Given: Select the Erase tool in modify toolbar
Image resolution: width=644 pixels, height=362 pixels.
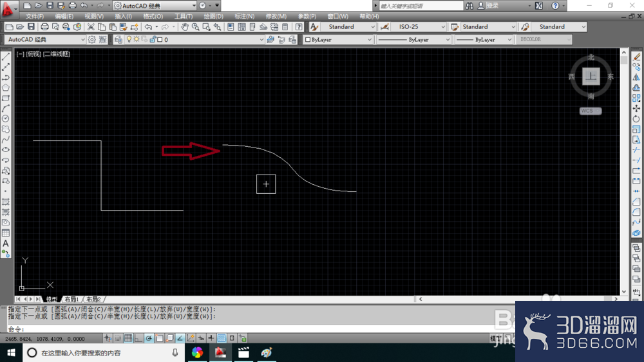Looking at the screenshot, I should coord(636,57).
